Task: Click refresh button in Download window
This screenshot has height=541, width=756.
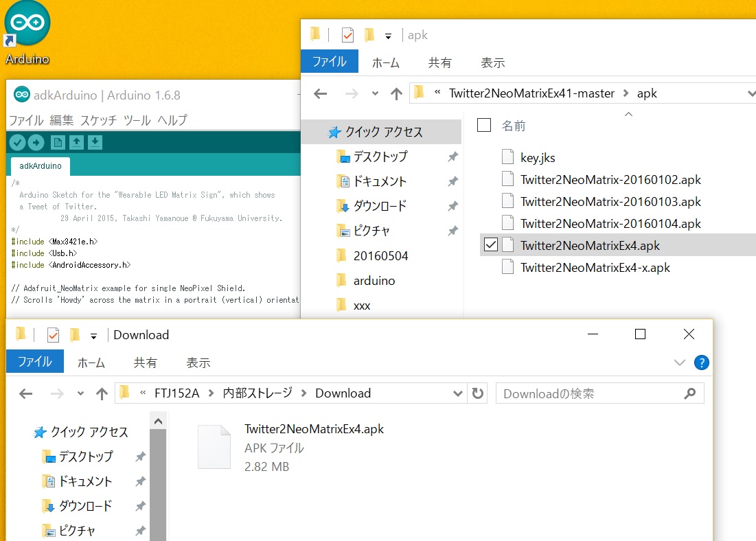Action: click(x=477, y=393)
